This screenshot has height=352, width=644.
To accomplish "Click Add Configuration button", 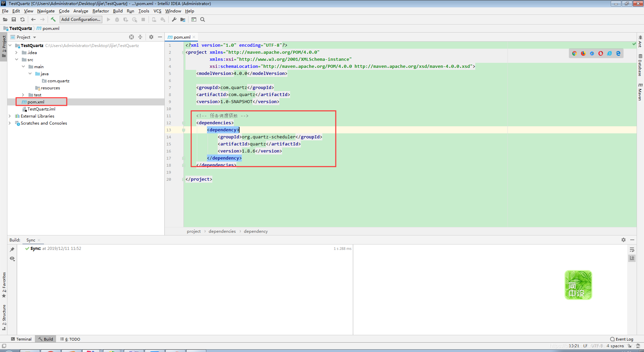I will 81,19.
